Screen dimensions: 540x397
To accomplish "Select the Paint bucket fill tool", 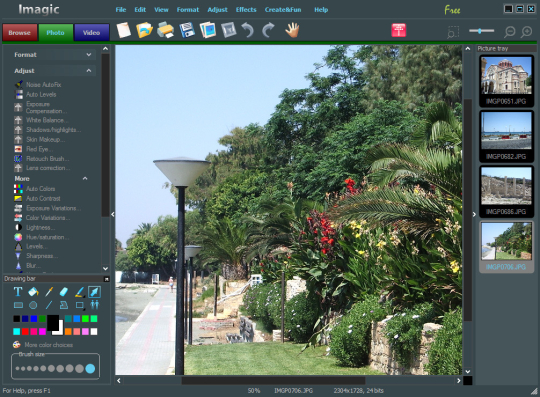I will 33,292.
